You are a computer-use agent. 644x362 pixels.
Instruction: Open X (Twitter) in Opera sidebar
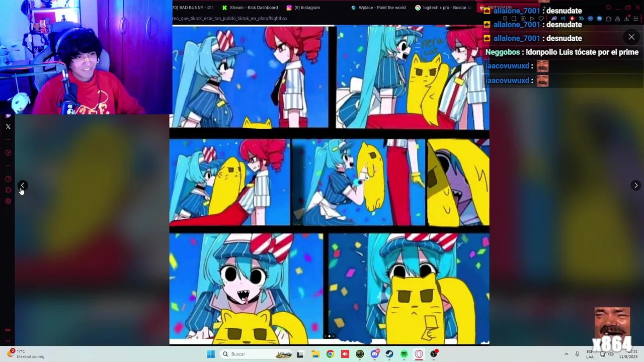[8, 127]
